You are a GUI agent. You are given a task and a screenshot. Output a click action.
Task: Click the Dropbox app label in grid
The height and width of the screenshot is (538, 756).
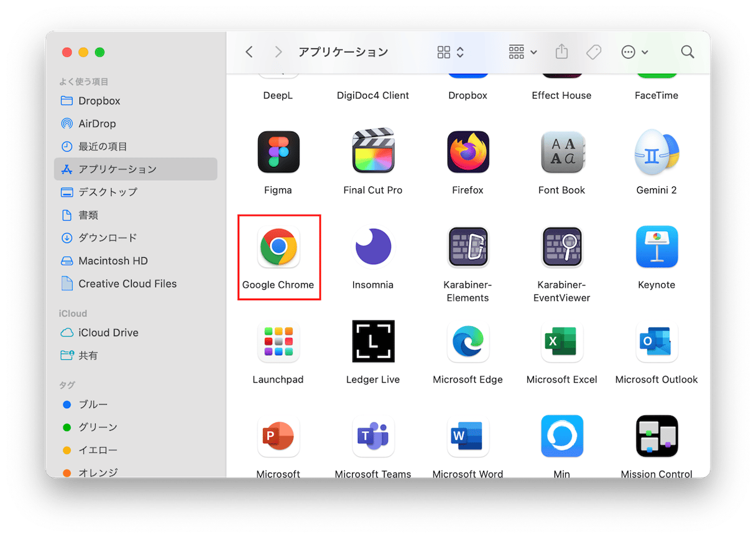click(x=468, y=96)
